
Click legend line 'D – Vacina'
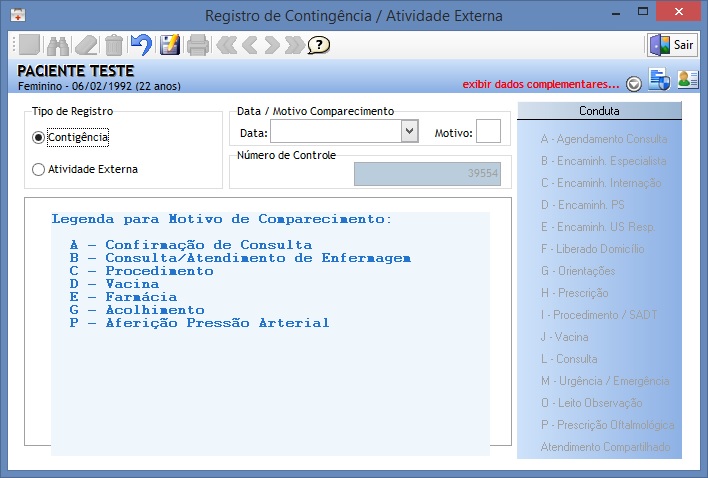point(114,284)
